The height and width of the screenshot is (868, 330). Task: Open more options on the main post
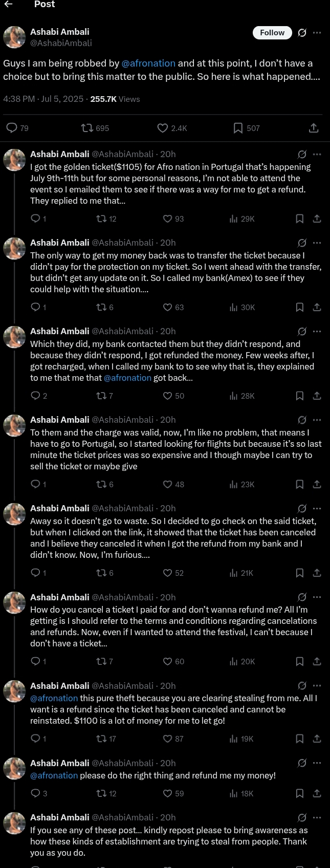pos(317,33)
